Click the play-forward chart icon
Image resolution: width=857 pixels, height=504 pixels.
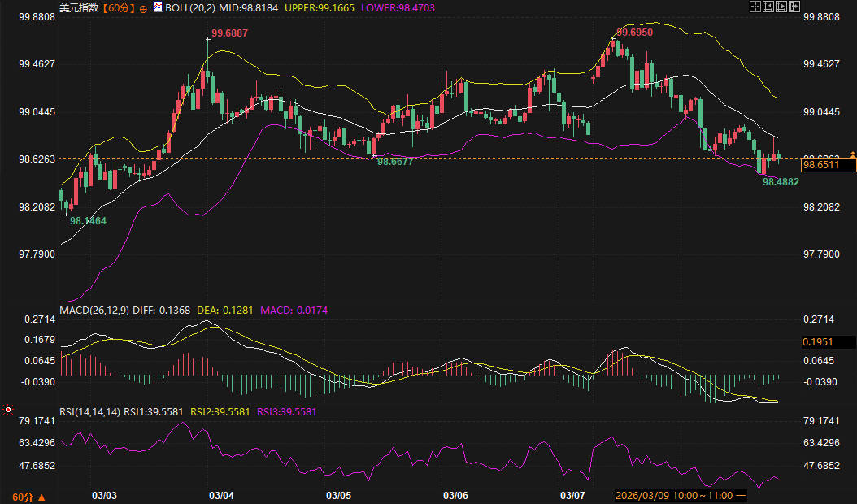782,7
